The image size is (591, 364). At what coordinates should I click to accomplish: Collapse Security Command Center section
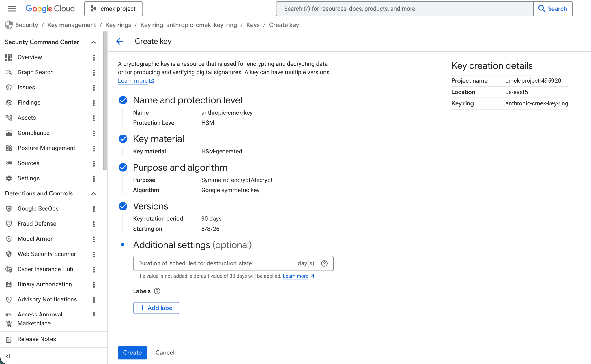coord(93,42)
